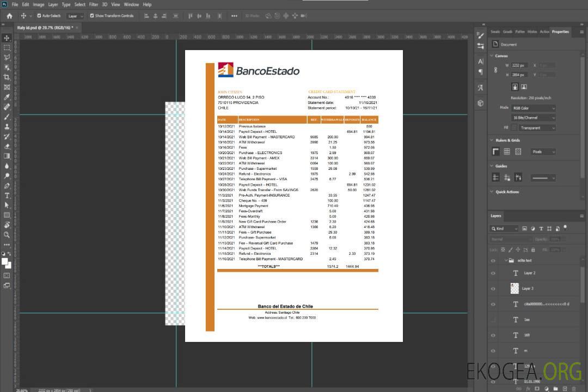Viewport: 588px width, 392px height.
Task: Open the Filter menu
Action: pos(94,4)
